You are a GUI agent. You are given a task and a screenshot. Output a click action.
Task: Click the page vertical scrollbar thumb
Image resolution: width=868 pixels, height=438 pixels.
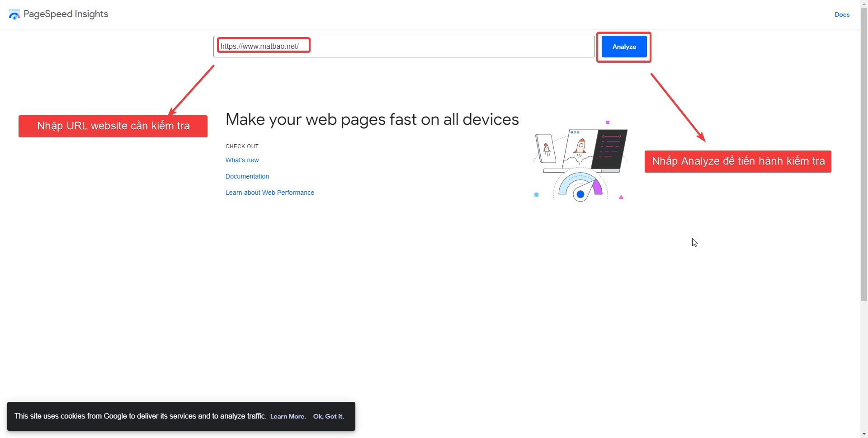point(864,154)
